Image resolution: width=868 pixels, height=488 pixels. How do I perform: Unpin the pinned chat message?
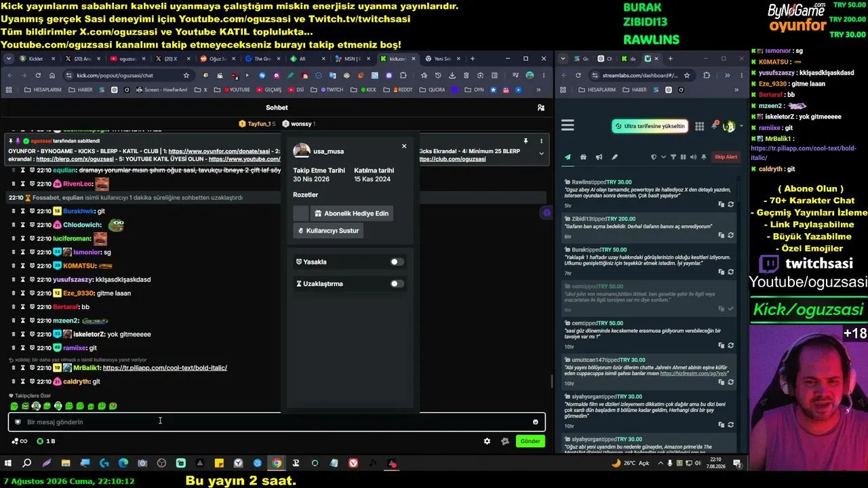(525, 141)
